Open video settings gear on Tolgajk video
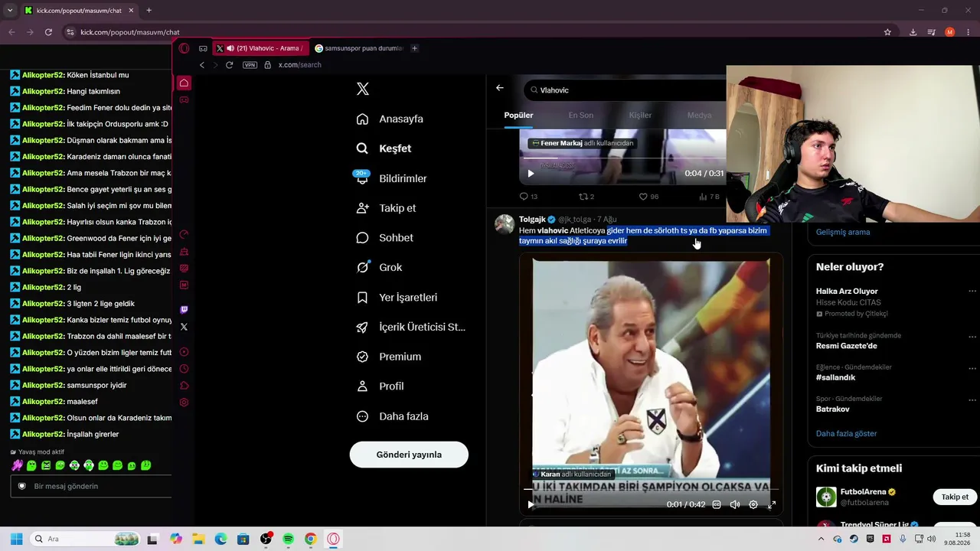Image resolution: width=980 pixels, height=551 pixels. point(753,504)
